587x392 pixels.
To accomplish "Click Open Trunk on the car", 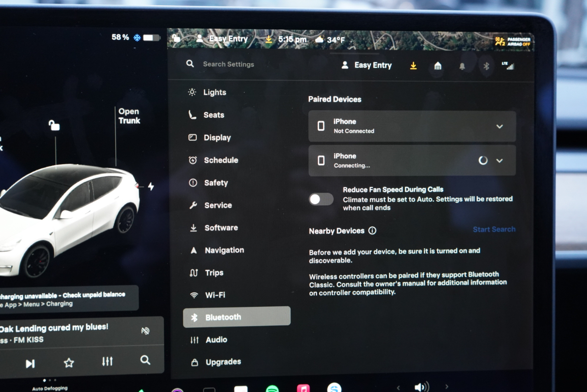I will click(128, 116).
